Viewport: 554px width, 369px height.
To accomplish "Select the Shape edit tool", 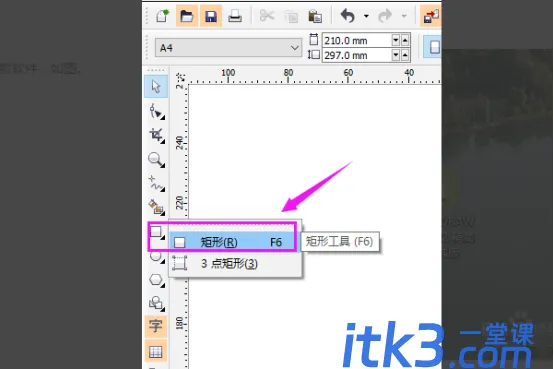I will pyautogui.click(x=157, y=112).
